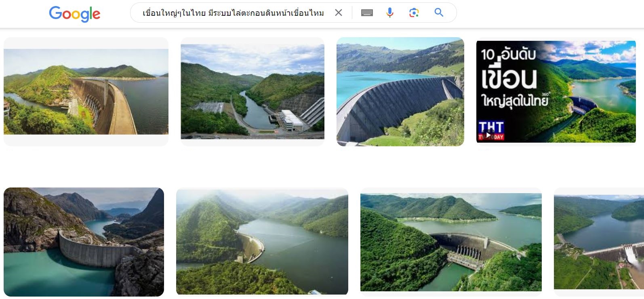
Task: Open the on-screen keyboard input tool
Action: tap(367, 13)
